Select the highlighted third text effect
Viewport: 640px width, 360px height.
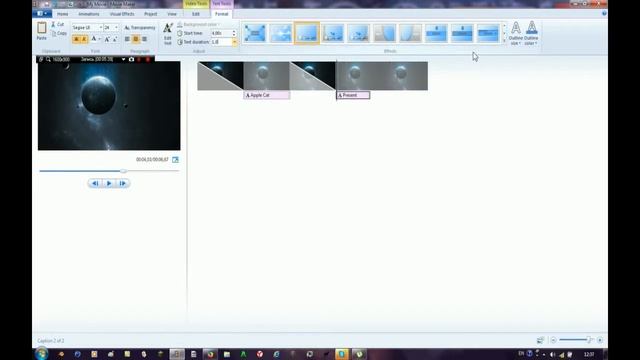pyautogui.click(x=307, y=33)
